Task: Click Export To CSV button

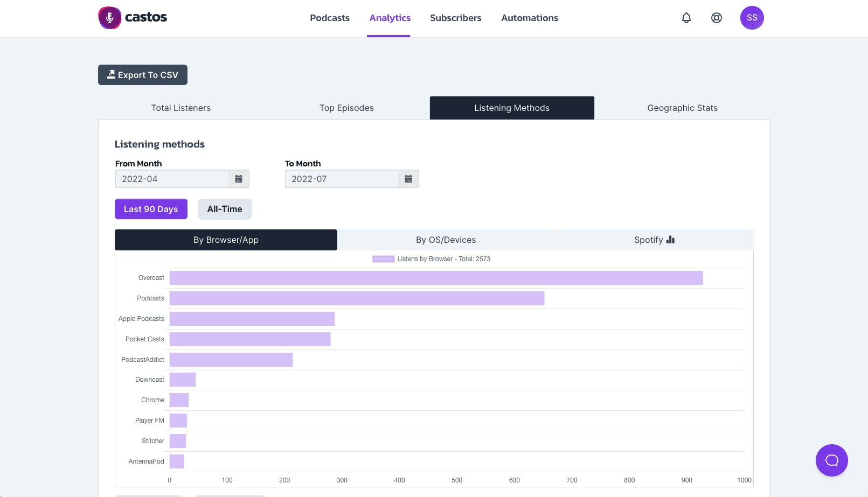Action: [143, 75]
